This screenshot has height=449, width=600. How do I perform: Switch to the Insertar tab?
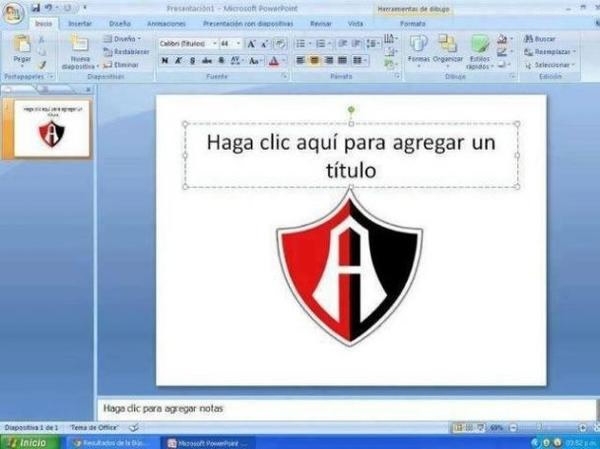80,24
